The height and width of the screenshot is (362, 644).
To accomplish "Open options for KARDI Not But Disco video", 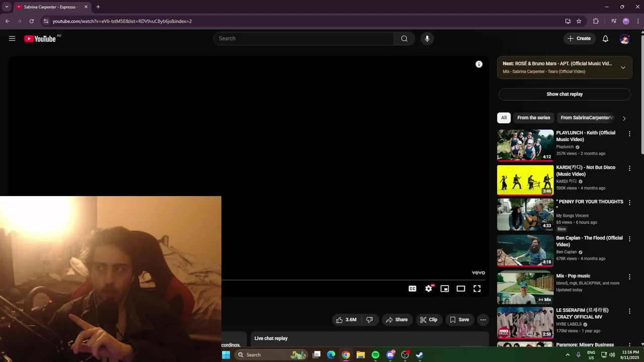I will [629, 168].
